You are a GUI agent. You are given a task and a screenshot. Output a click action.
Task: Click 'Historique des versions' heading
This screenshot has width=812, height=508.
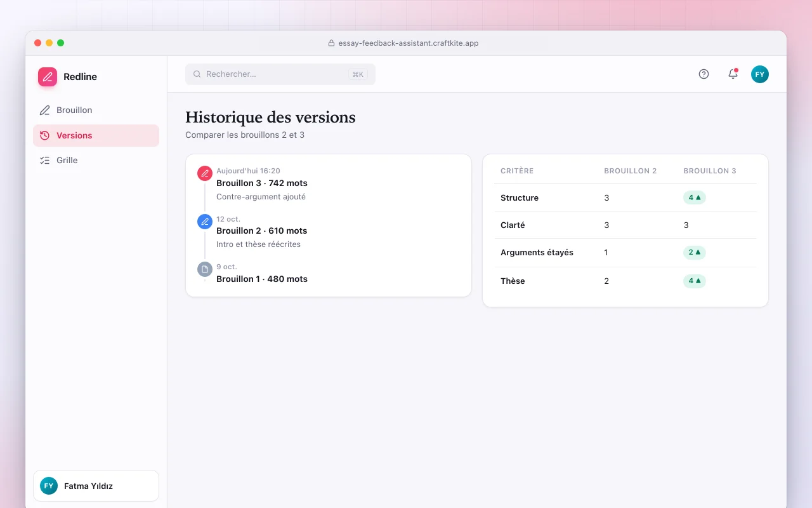[270, 117]
